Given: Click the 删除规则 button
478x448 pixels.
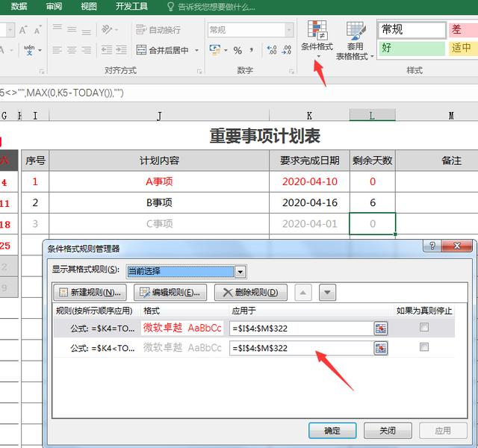Looking at the screenshot, I should click(250, 293).
